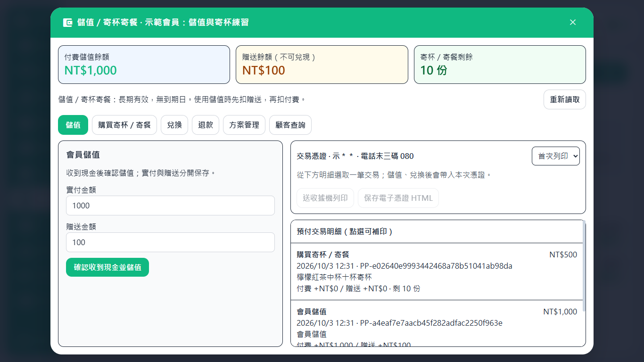Open the 首次列印 print type dropdown
Image resolution: width=644 pixels, height=362 pixels.
(556, 156)
